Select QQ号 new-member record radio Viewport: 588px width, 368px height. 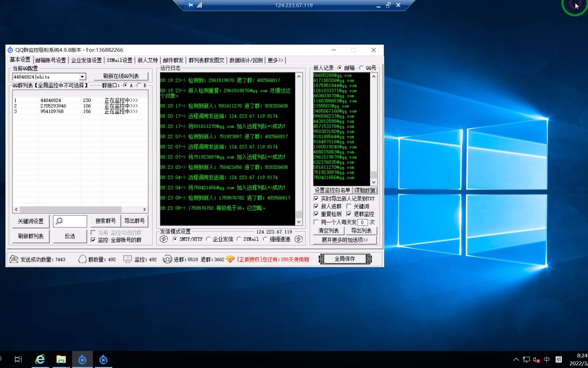(361, 68)
